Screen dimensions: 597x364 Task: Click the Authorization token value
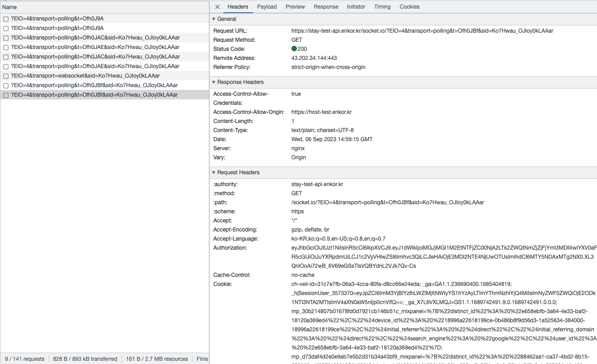coord(444,257)
